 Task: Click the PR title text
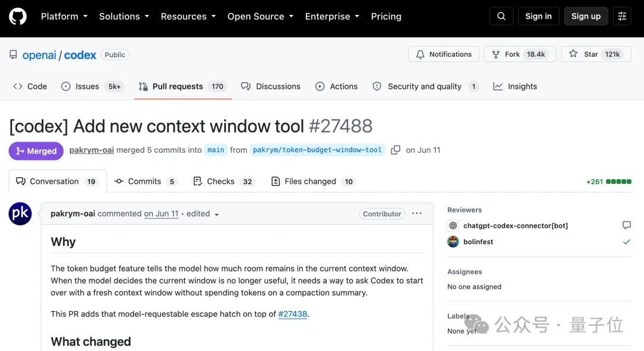coord(156,126)
